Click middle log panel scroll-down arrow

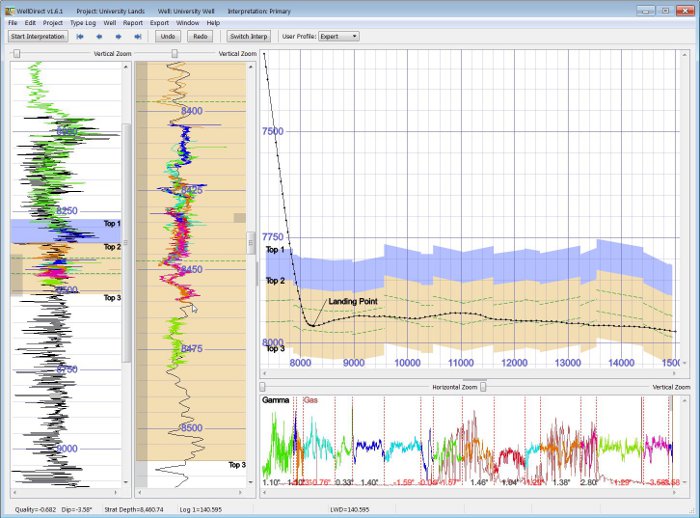[250, 482]
